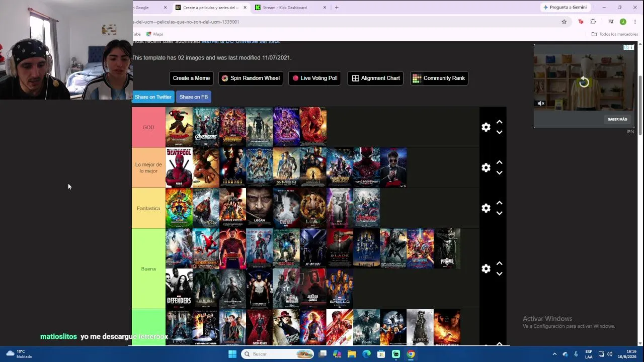Open the Extensions puzzle icon
The height and width of the screenshot is (362, 644).
tap(593, 22)
